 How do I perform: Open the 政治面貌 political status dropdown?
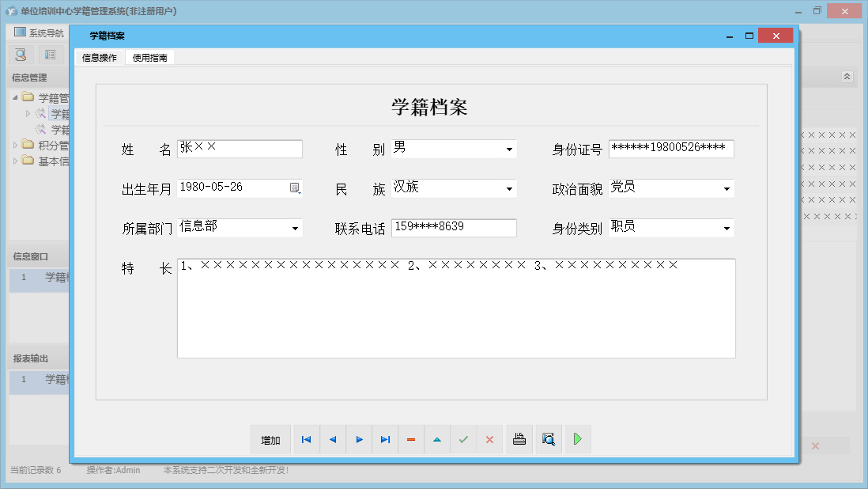[726, 188]
